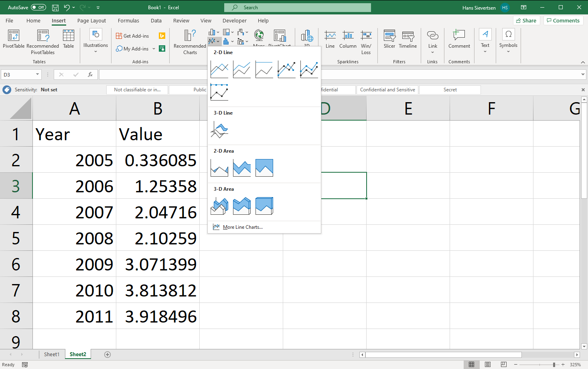
Task: Collapse the ribbon
Action: coord(583,62)
